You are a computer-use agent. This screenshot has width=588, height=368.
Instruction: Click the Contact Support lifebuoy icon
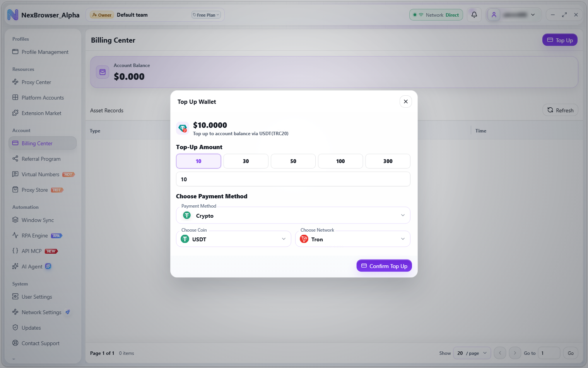(15, 343)
